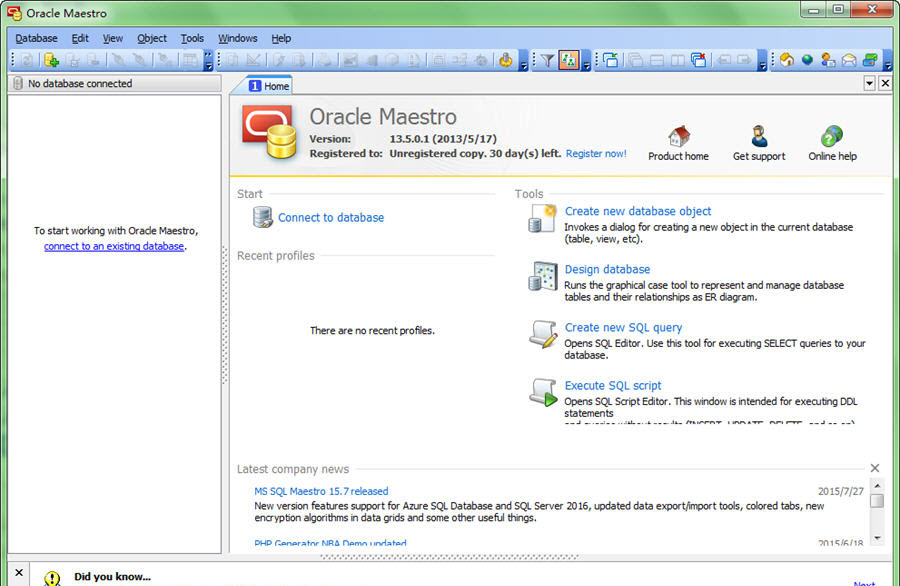Open the View menu
Image resolution: width=900 pixels, height=586 pixels.
(112, 38)
